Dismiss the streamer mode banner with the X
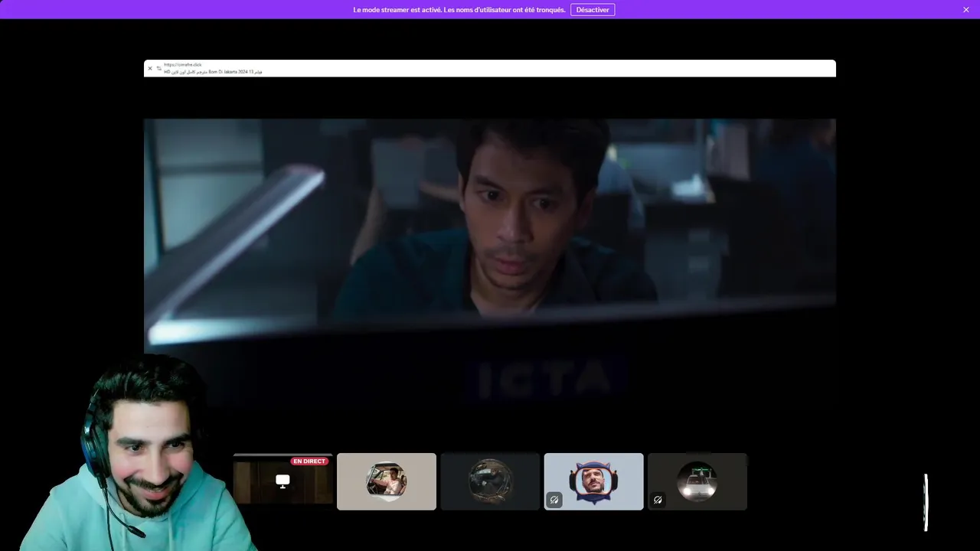This screenshot has height=551, width=980. click(966, 10)
